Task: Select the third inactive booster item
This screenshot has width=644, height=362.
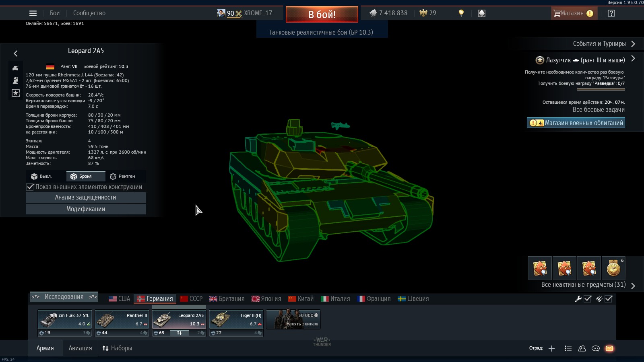Action: pyautogui.click(x=589, y=268)
